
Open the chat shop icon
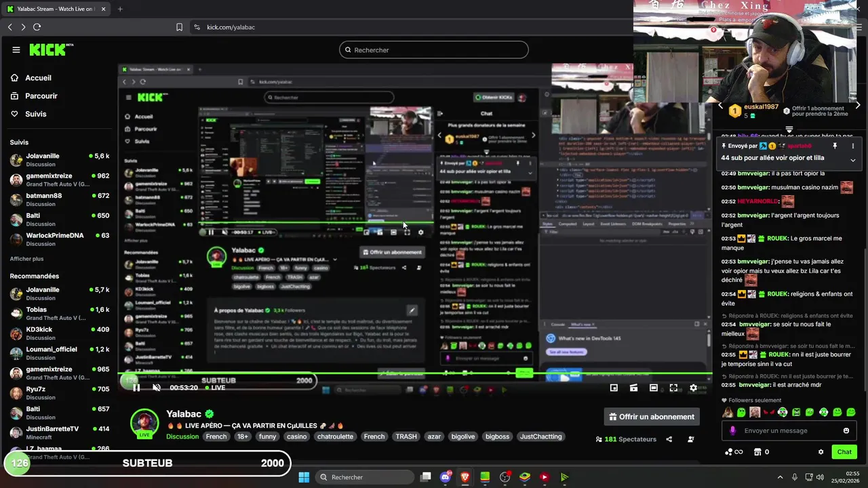(x=757, y=452)
